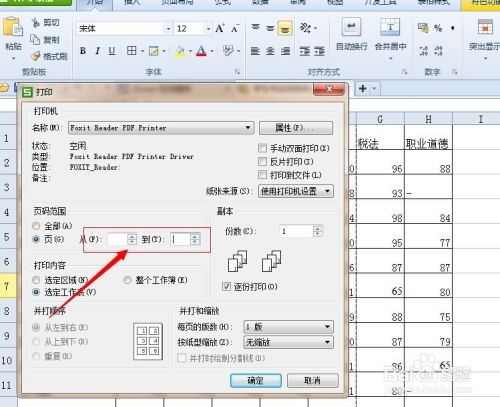This screenshot has width=500, height=407.
Task: Click the top align icon
Action: tap(256, 28)
